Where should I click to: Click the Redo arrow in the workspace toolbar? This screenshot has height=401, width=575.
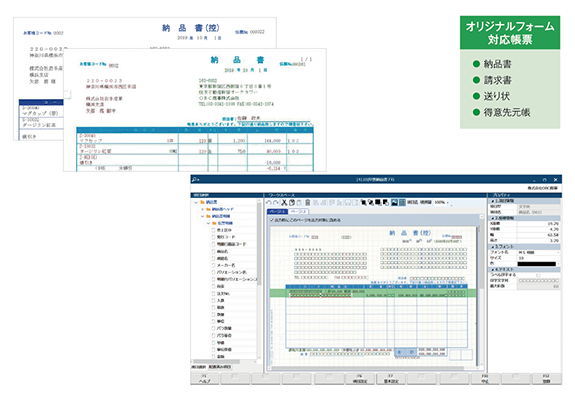click(x=275, y=202)
